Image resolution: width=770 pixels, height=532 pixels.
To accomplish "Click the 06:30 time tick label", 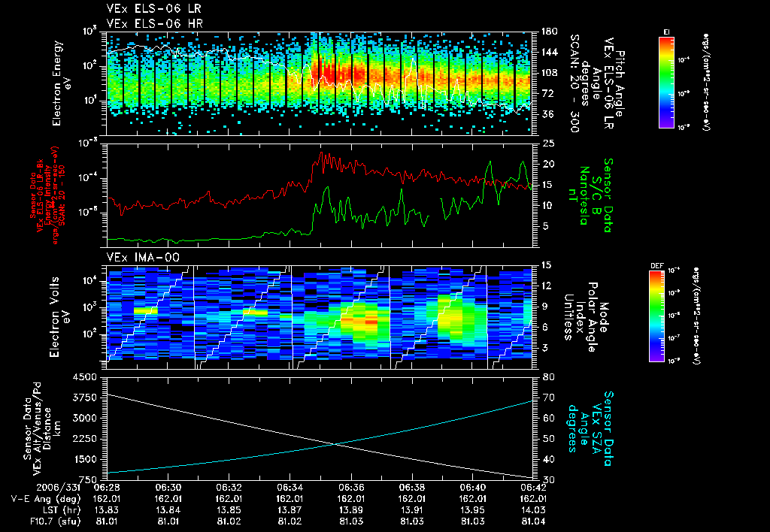I will click(x=168, y=488).
